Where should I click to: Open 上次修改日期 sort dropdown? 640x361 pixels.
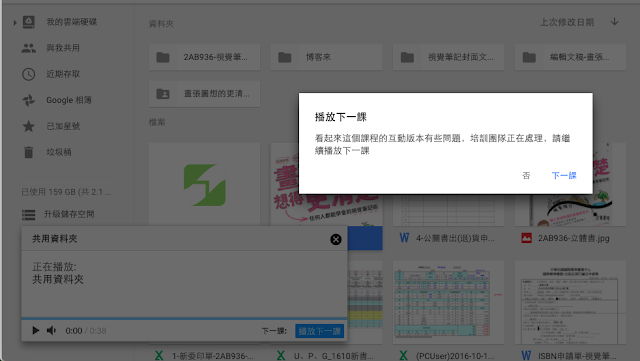pyautogui.click(x=567, y=22)
